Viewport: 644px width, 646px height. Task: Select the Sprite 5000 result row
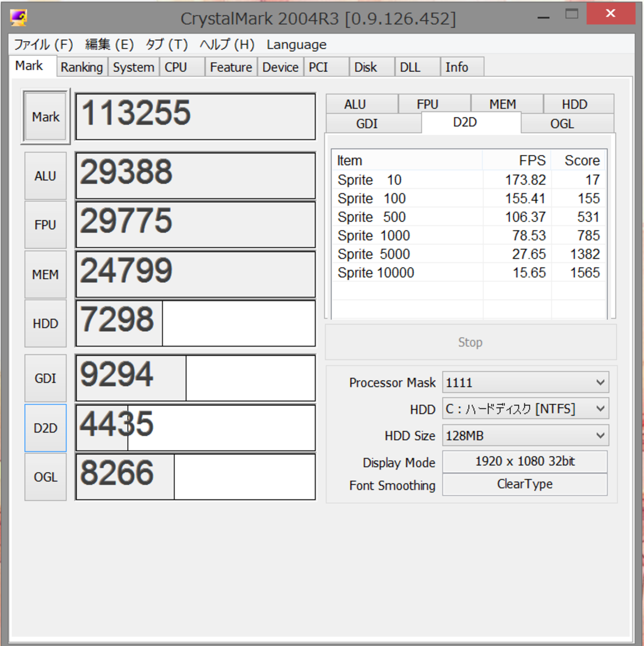468,254
